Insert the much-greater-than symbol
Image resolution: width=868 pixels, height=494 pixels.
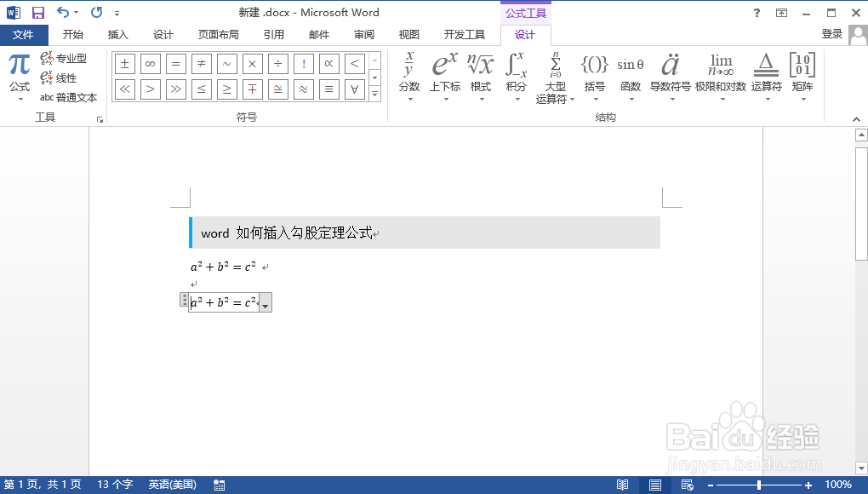click(x=175, y=89)
